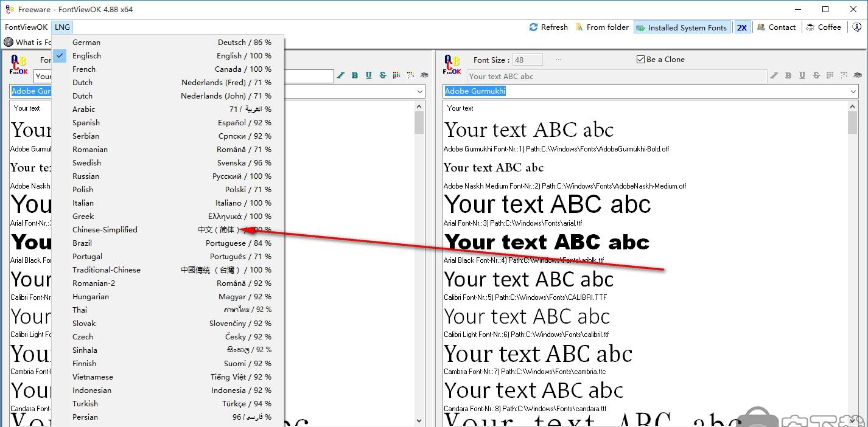Pick Dutch Nederlands (John) translation
The width and height of the screenshot is (868, 427).
pyautogui.click(x=168, y=96)
